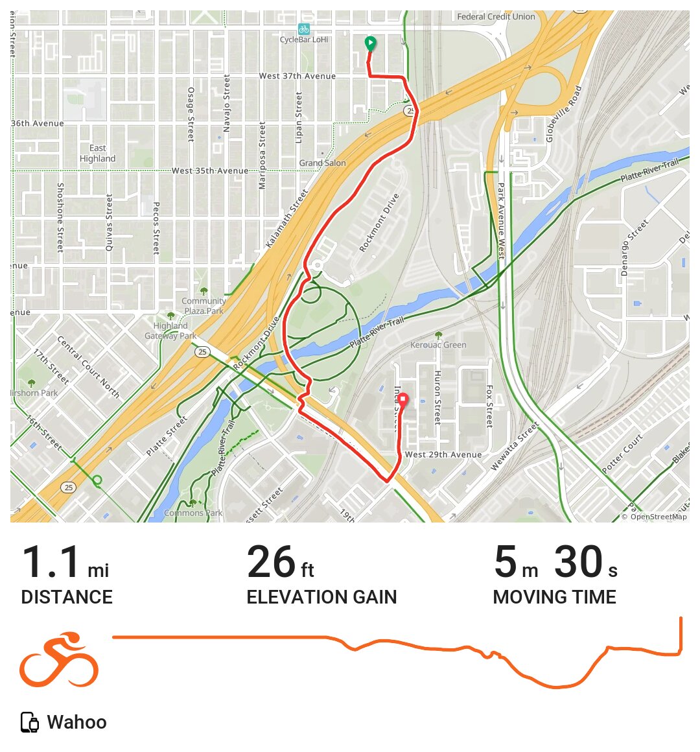Select the CycleBar LoHi bike icon
The width and height of the screenshot is (700, 752).
303,29
